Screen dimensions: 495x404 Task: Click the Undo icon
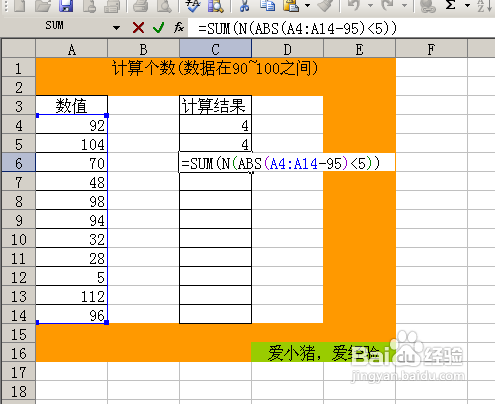(354, 5)
